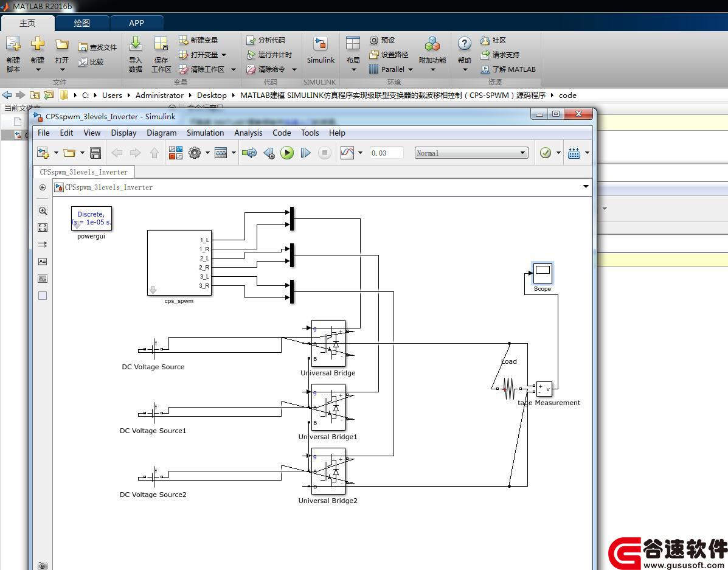Open the Simulink Code menu
The height and width of the screenshot is (570, 728).
282,133
